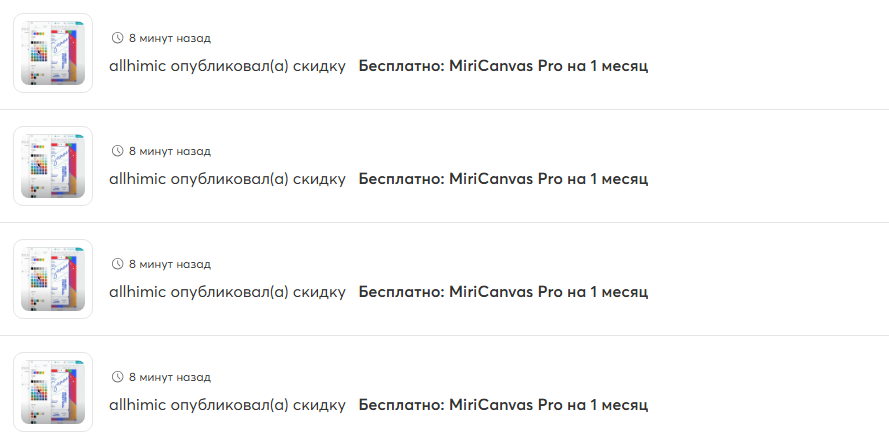Open the fourth MiriCanvas deal thumbnail

[53, 392]
